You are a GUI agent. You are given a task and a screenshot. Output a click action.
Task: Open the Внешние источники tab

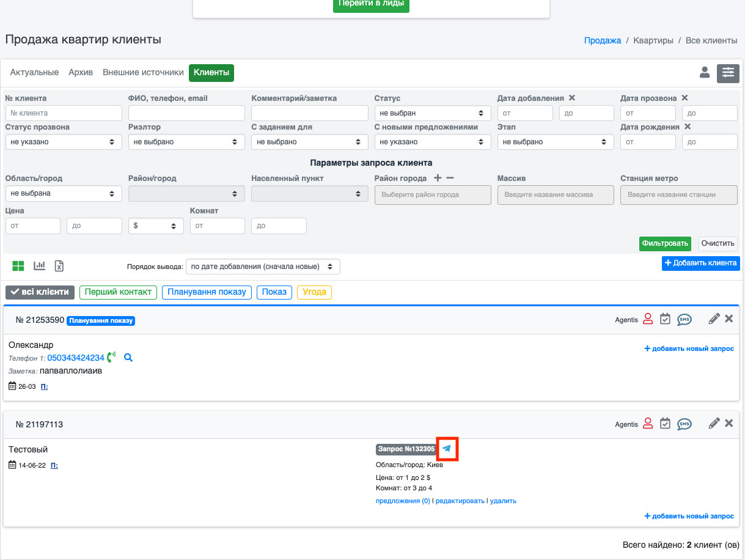click(143, 73)
